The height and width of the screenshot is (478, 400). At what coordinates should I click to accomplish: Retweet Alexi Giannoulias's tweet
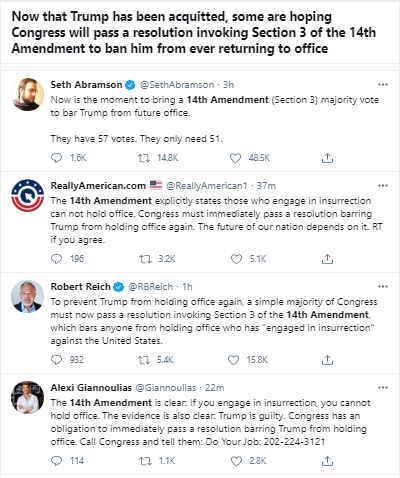[x=145, y=461]
